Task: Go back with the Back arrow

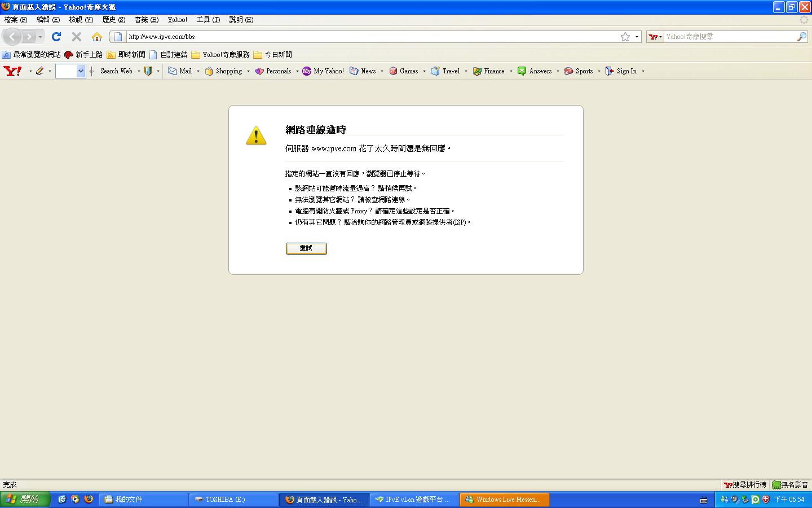Action: point(12,37)
